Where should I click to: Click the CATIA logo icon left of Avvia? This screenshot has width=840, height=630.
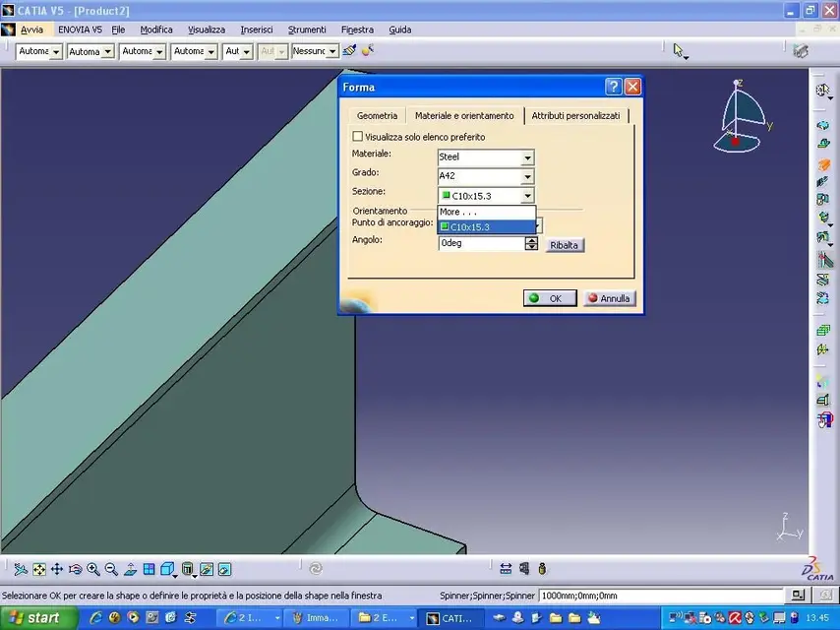pyautogui.click(x=8, y=30)
